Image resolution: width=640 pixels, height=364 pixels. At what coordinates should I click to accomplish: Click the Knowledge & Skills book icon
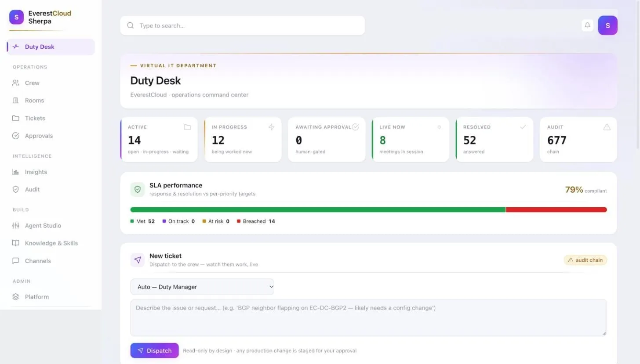click(16, 243)
